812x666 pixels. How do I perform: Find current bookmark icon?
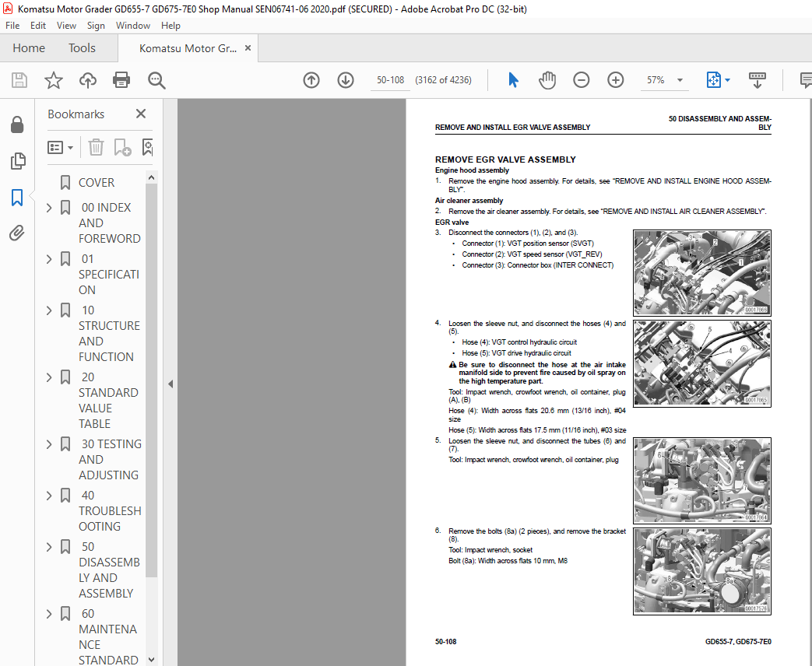148,148
